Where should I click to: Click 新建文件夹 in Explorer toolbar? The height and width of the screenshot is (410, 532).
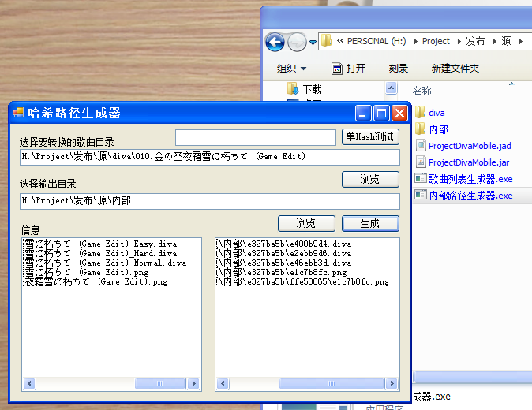455,69
